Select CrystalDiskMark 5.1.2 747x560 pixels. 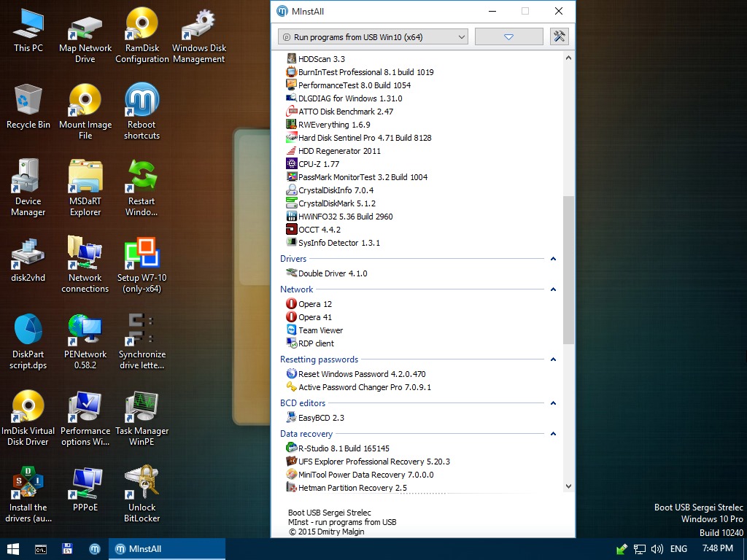[330, 203]
